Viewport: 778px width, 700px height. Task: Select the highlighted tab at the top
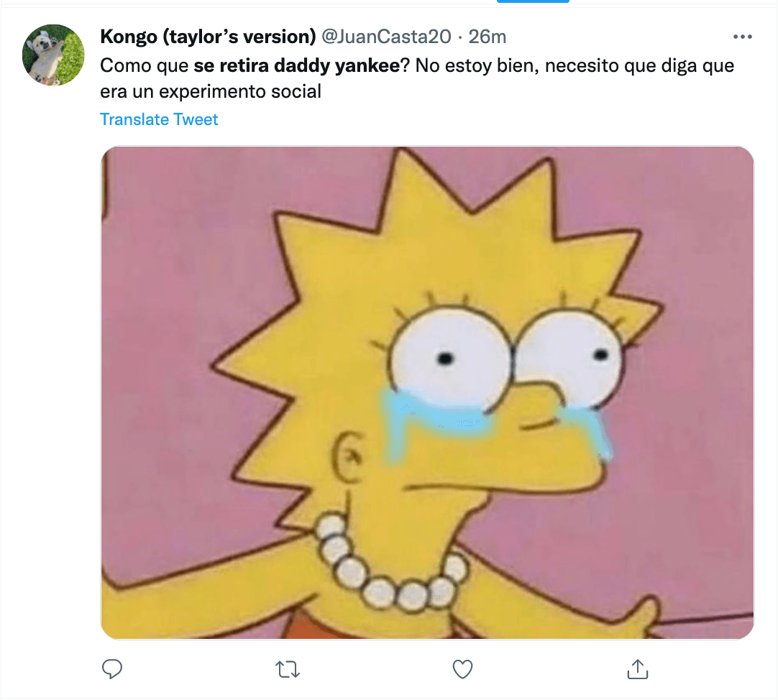tap(532, 3)
